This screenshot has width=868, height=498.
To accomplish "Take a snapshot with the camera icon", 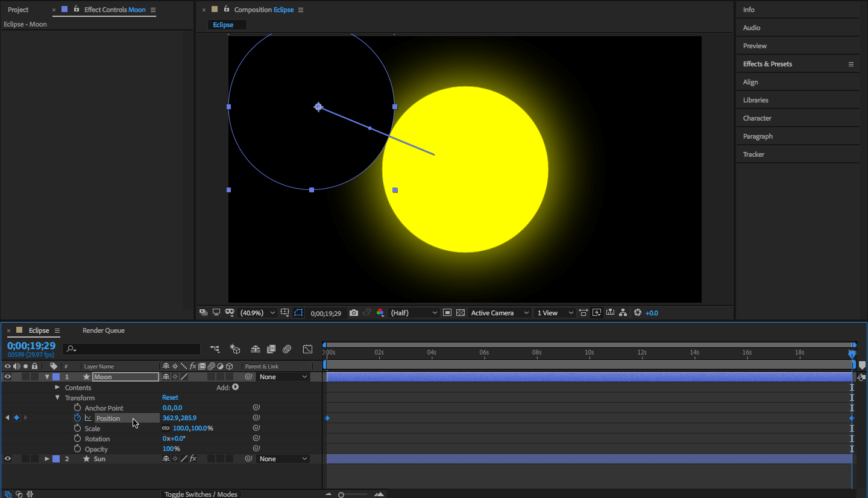I will (x=354, y=313).
